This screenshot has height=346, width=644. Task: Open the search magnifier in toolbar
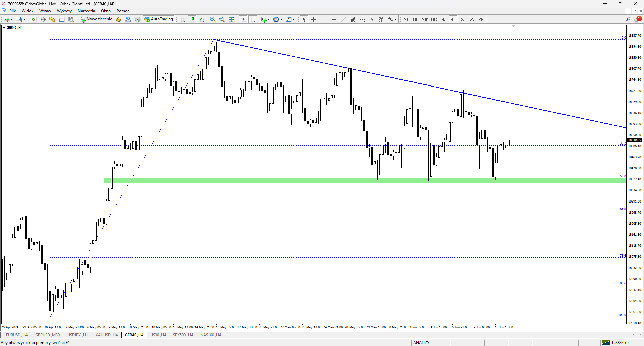[628, 19]
